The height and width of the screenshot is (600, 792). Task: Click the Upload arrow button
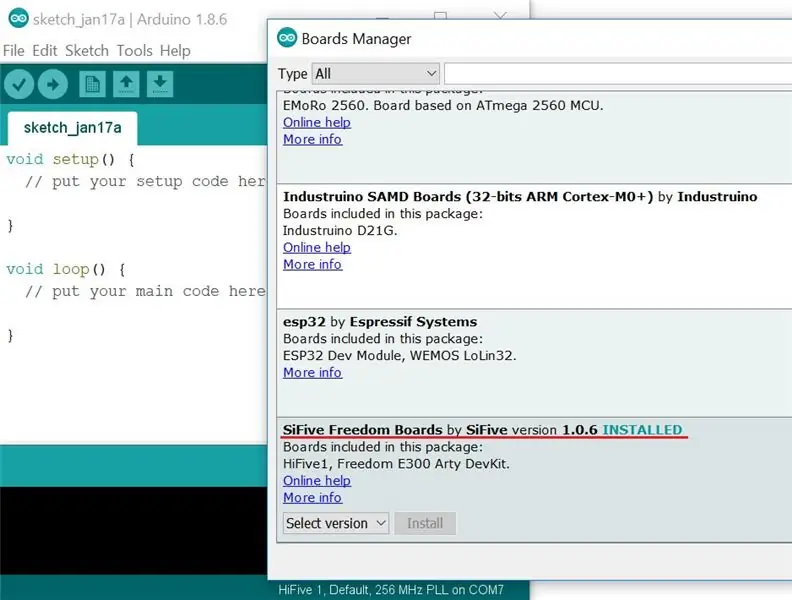click(x=53, y=84)
